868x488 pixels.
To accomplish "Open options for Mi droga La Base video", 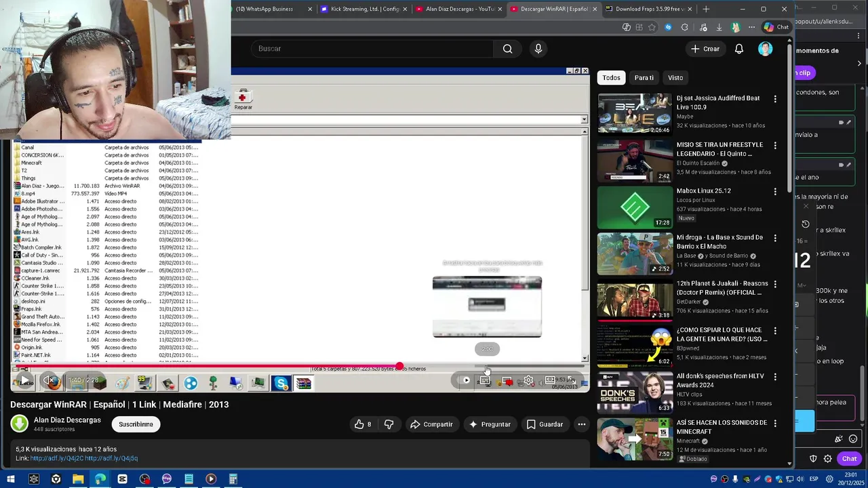I will (x=775, y=238).
